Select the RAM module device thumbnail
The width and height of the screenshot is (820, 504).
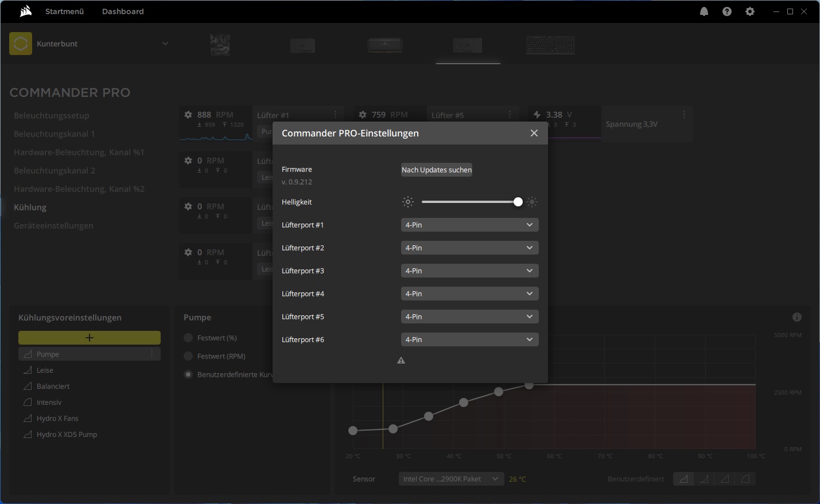click(385, 45)
